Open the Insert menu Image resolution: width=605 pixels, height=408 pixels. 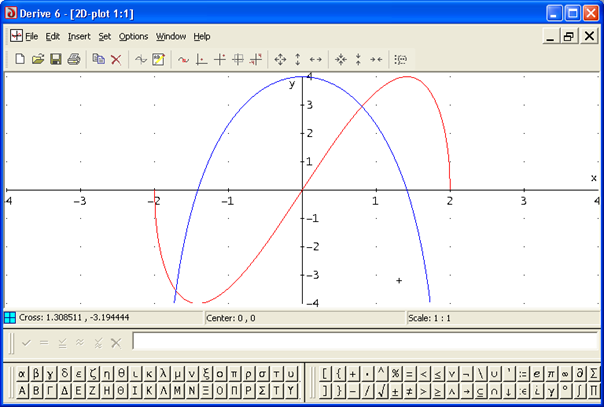(x=79, y=36)
